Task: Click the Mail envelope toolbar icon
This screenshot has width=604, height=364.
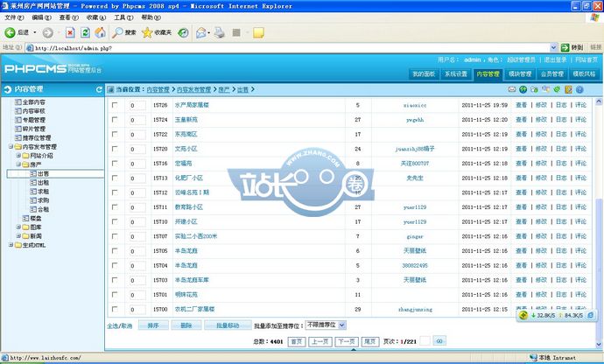Action: (200, 32)
